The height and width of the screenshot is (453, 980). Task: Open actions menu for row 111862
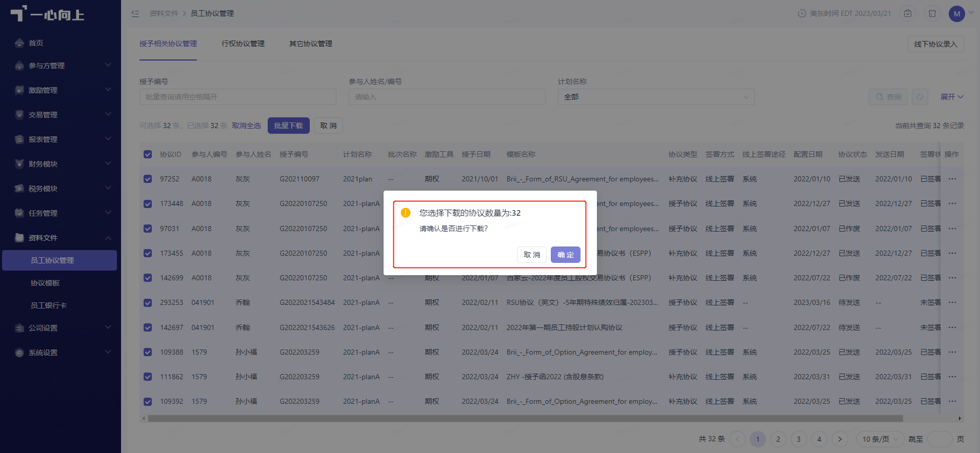[952, 377]
